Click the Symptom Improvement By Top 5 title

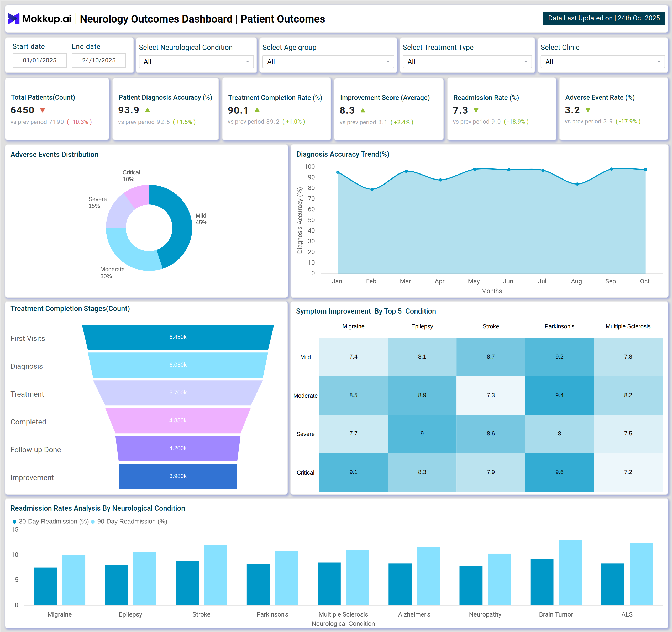point(366,311)
